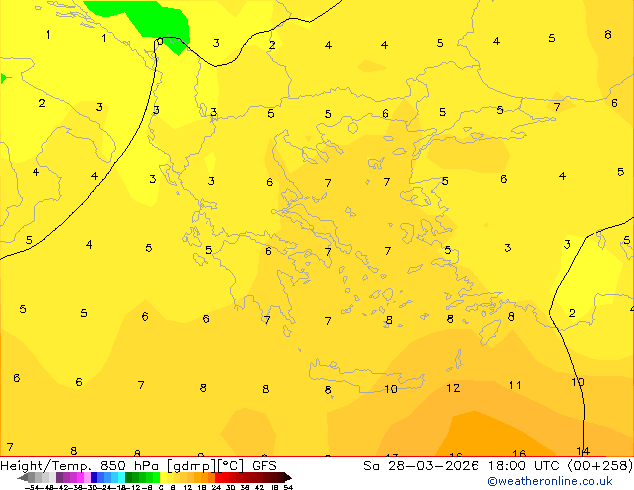Pick the first bright red legend swatch
Viewport: 634px width, 490px height.
[x=218, y=477]
